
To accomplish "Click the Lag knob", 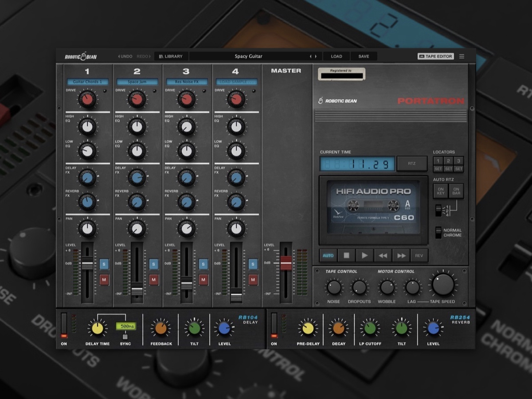I will [x=412, y=287].
